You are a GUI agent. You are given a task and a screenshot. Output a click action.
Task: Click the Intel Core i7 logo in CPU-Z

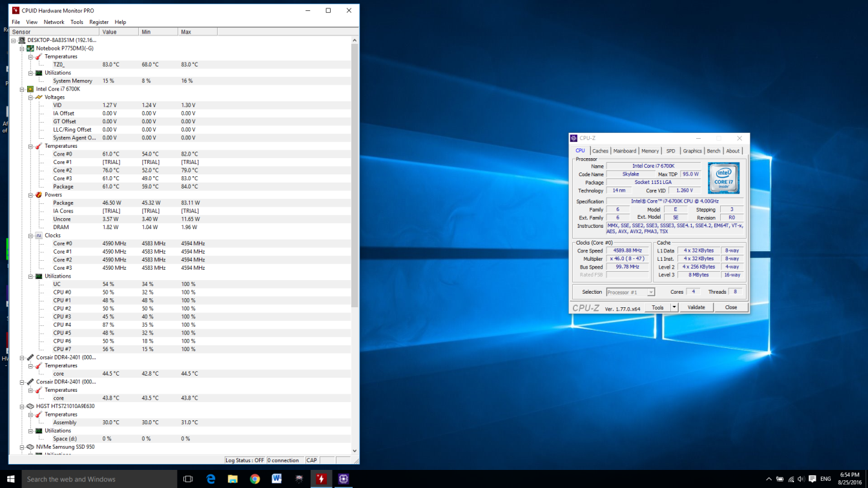point(723,178)
